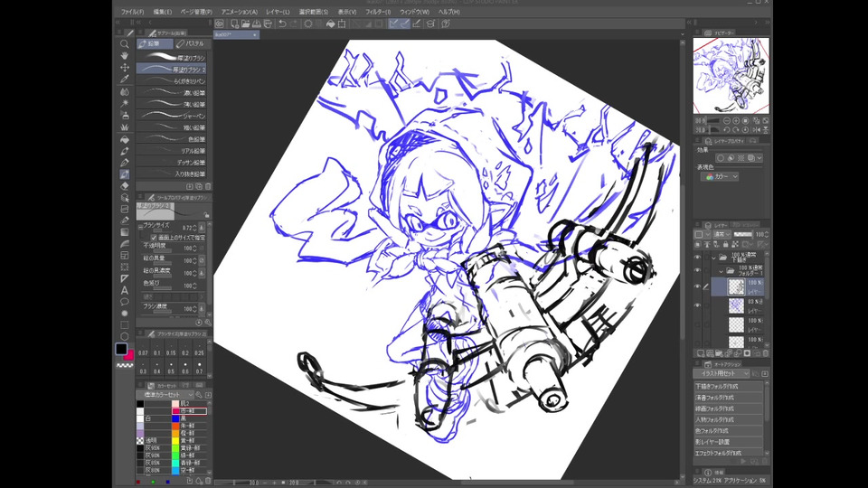The height and width of the screenshot is (488, 868).
Task: Open the 表現色 カラー dropdown
Action: [720, 176]
